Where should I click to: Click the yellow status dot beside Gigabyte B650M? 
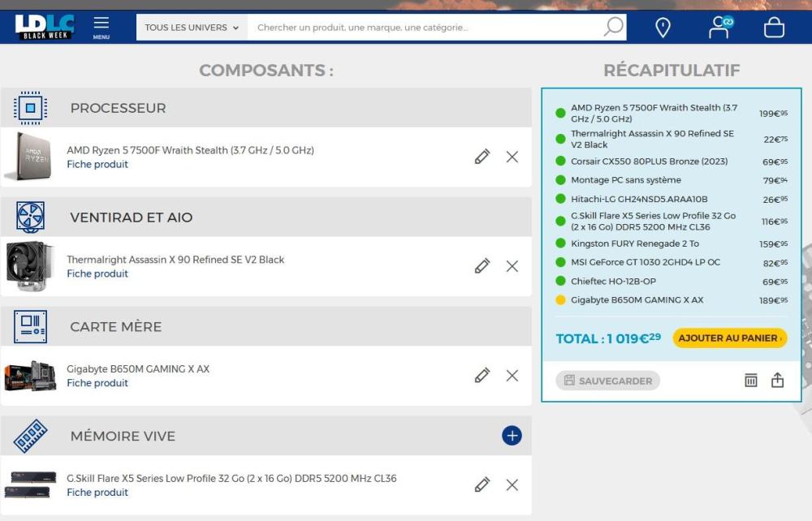[560, 300]
